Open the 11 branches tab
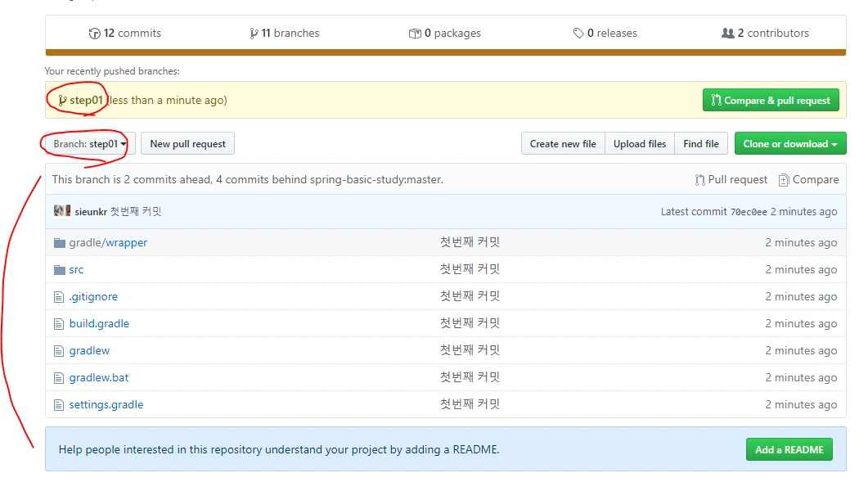The height and width of the screenshot is (491, 868). tap(285, 34)
